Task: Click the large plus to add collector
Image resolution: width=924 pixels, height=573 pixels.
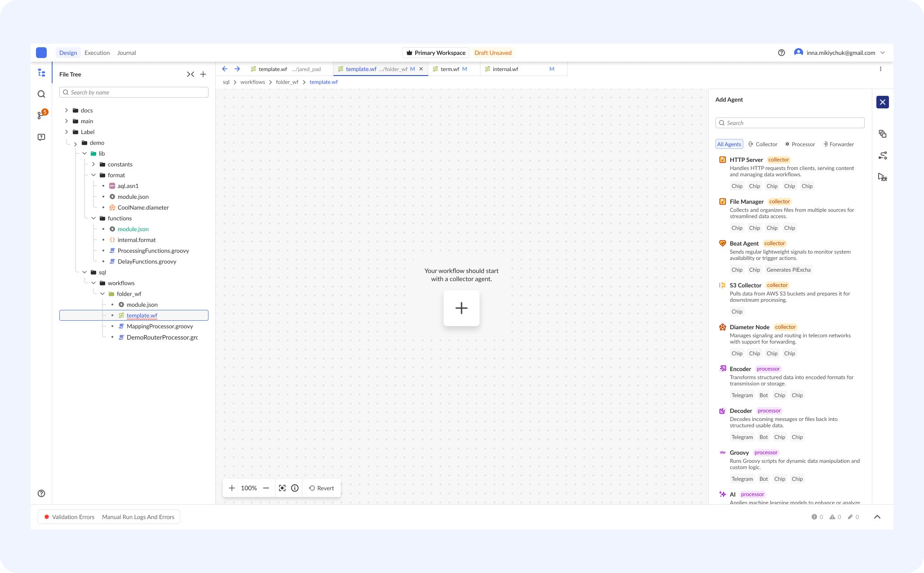Action: pyautogui.click(x=462, y=308)
